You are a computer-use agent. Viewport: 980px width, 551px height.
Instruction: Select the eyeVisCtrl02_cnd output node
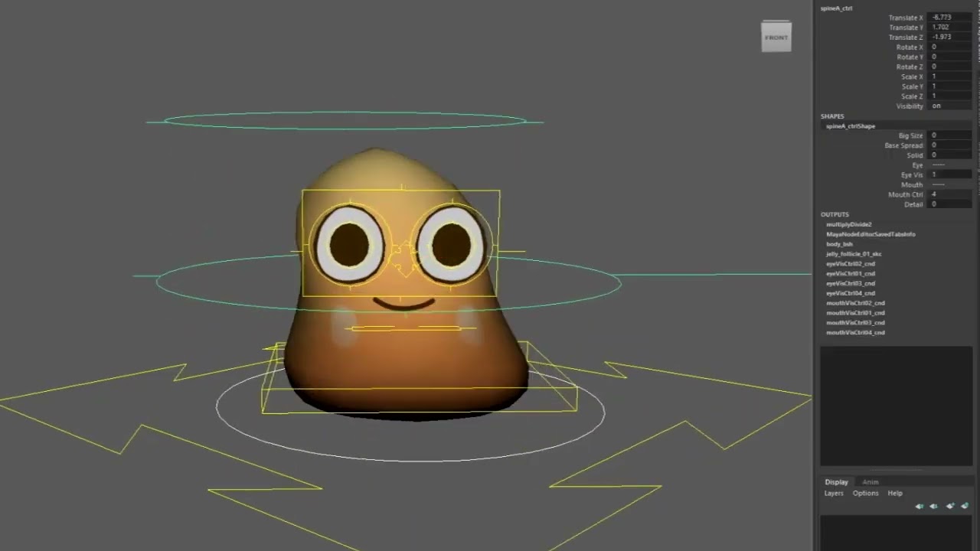(851, 264)
